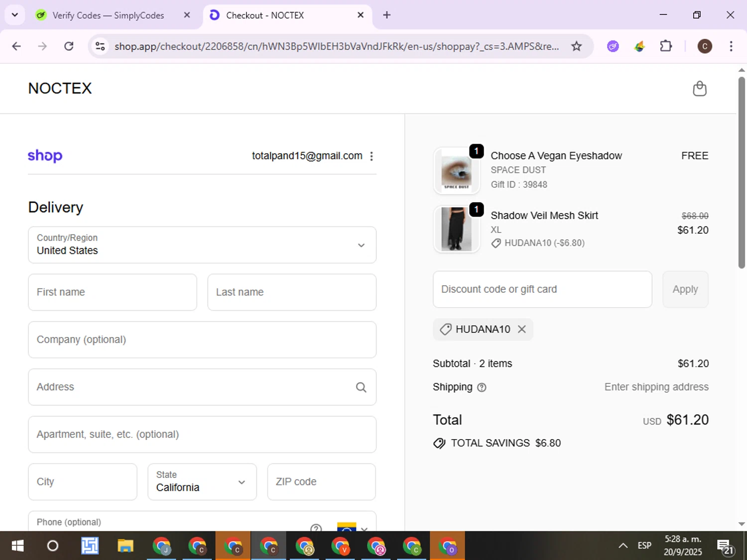Focus the Last name field
Viewport: 747px width, 560px height.
pyautogui.click(x=292, y=292)
